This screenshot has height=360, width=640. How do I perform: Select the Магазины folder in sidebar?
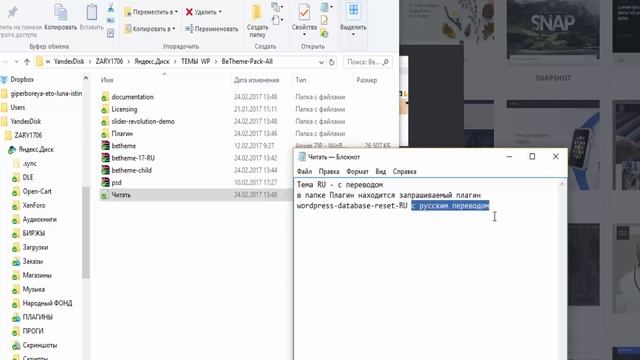(37, 275)
